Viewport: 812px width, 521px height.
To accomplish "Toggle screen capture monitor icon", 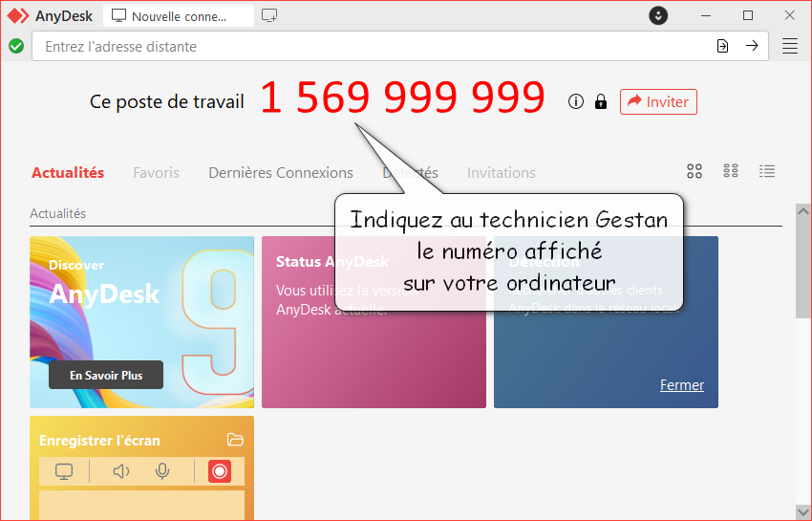I will [64, 471].
